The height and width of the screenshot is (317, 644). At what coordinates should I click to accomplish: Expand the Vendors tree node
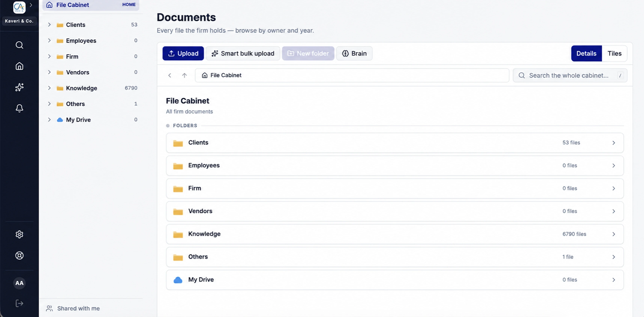coord(49,72)
